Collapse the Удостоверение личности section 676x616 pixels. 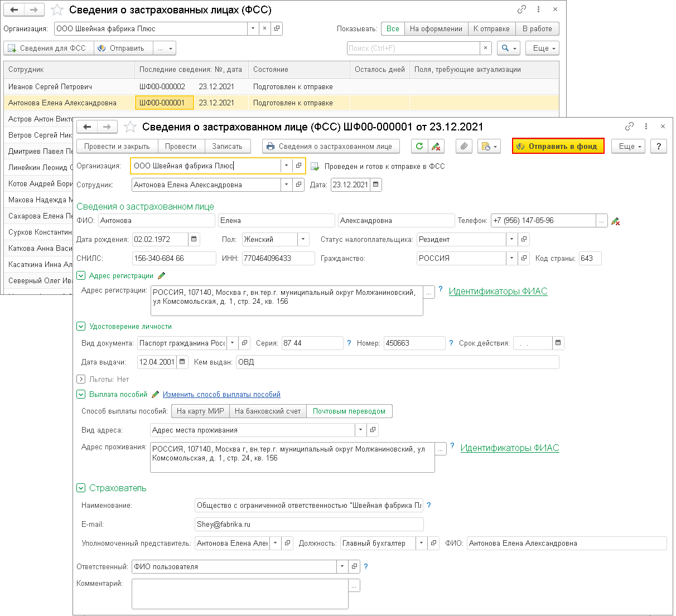81,326
